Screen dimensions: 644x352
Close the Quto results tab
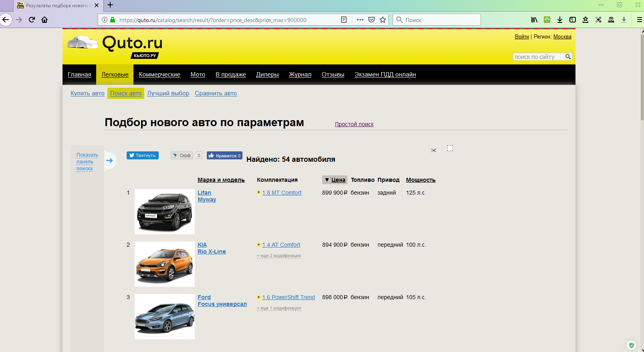tap(96, 5)
